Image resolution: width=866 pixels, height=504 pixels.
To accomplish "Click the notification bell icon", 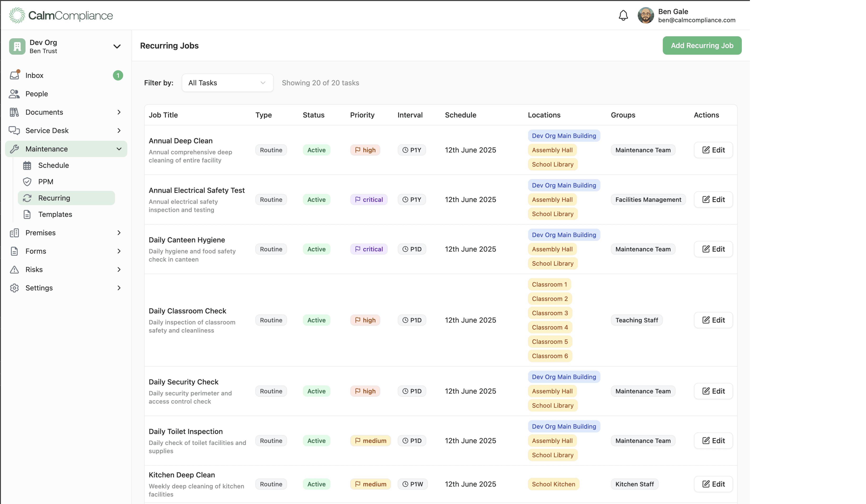I will point(623,15).
